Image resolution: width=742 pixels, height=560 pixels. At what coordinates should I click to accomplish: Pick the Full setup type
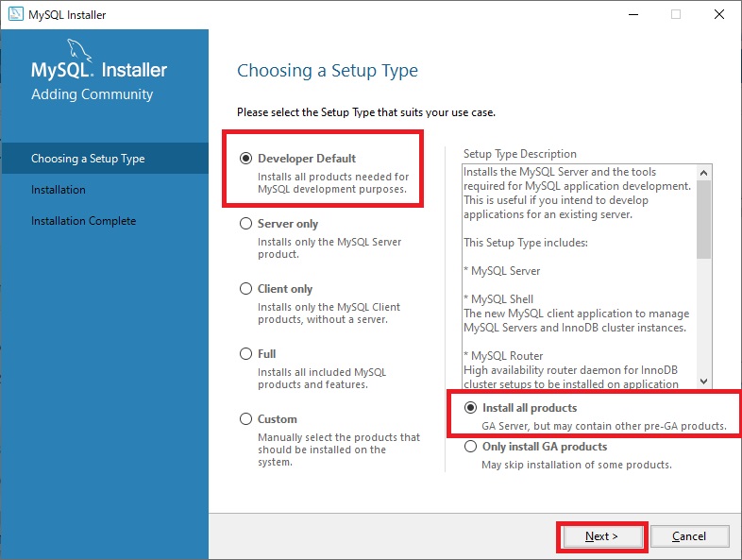(x=245, y=353)
